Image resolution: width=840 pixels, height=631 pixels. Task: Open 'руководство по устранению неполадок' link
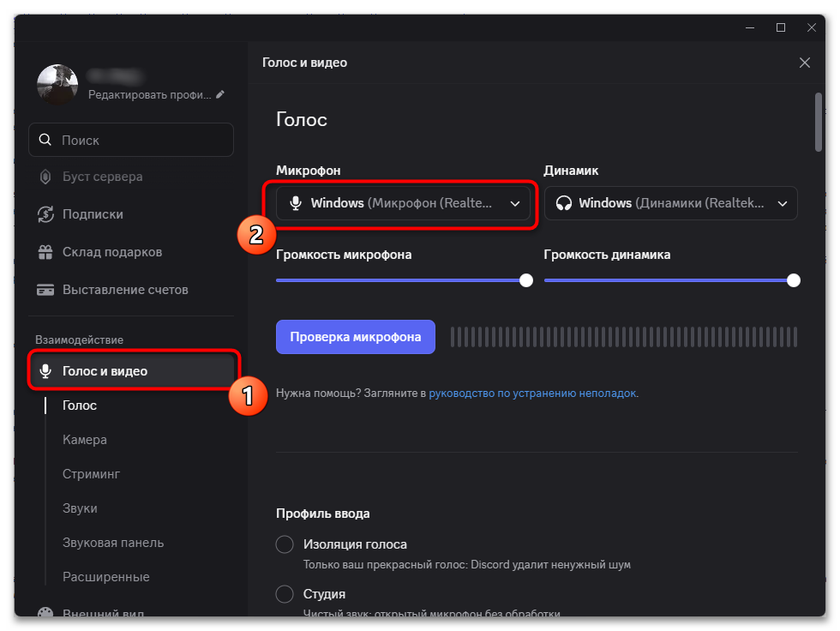click(x=532, y=394)
